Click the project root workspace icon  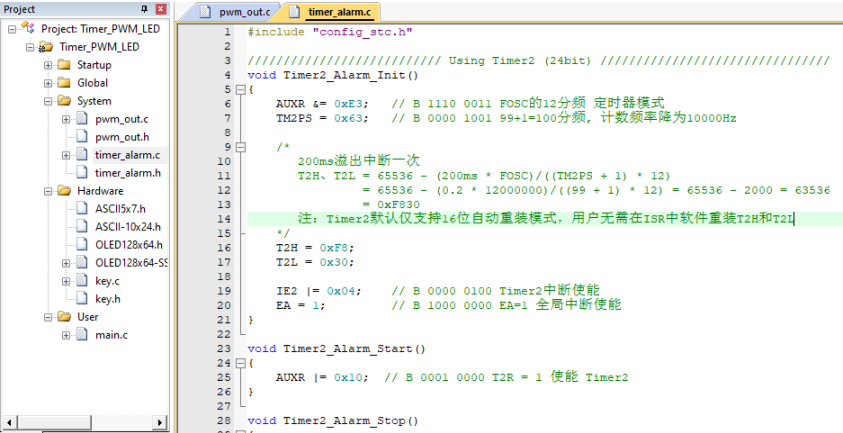pos(28,29)
